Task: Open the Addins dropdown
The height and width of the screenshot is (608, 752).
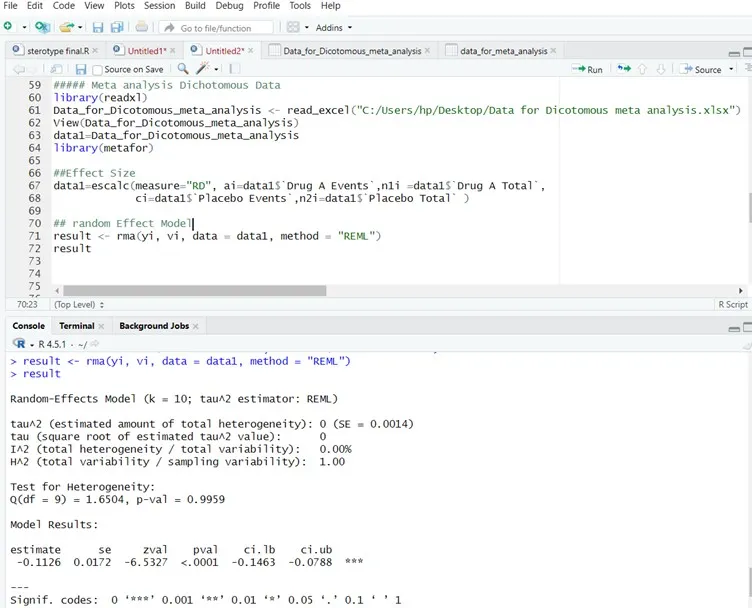Action: pos(334,28)
